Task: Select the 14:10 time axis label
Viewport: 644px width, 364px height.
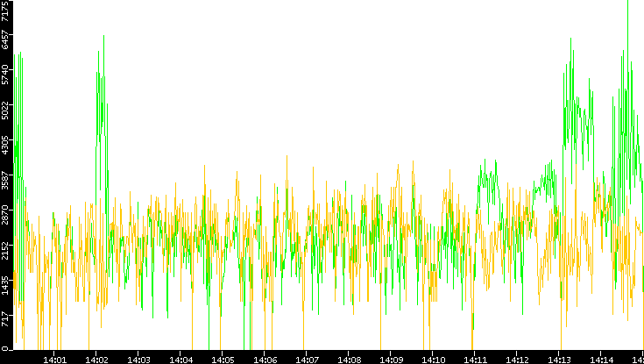Action: pyautogui.click(x=433, y=360)
